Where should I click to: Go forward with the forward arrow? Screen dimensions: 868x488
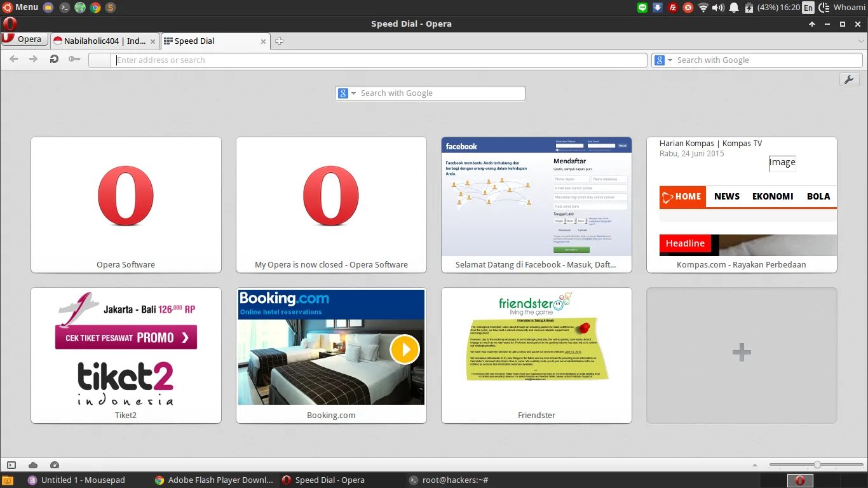coord(34,59)
